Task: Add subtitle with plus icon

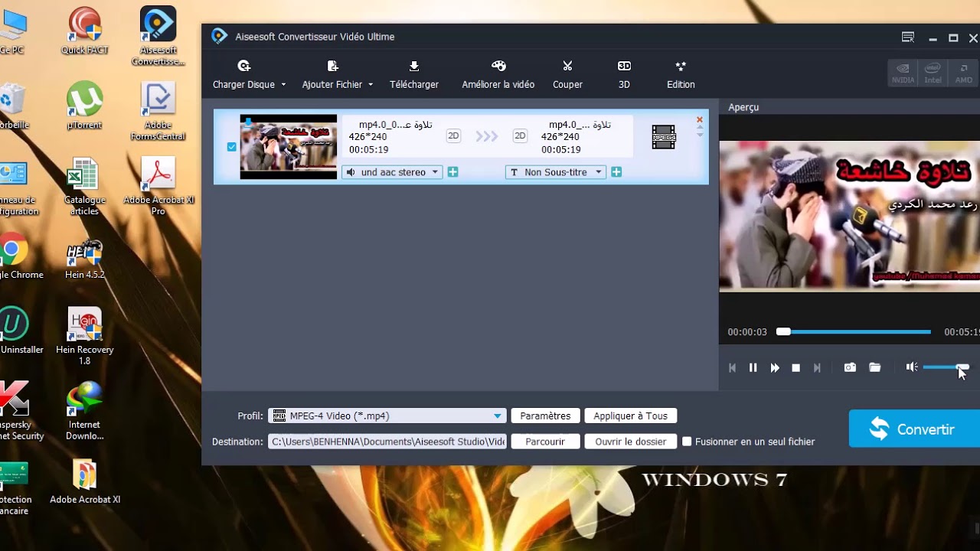Action: 616,172
